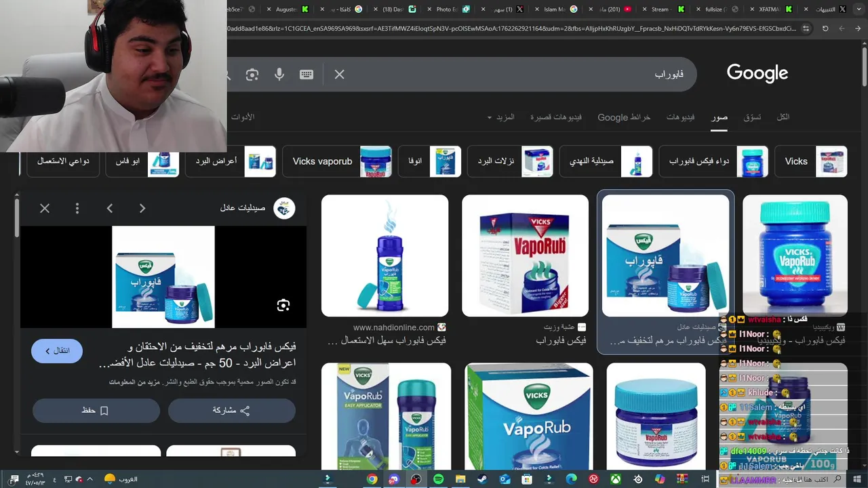Open the خرائط Google maps tab

[624, 117]
